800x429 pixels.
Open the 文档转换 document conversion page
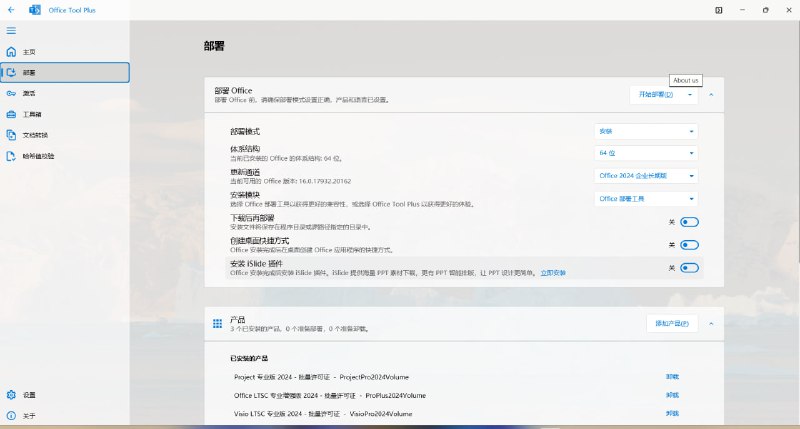coord(65,135)
